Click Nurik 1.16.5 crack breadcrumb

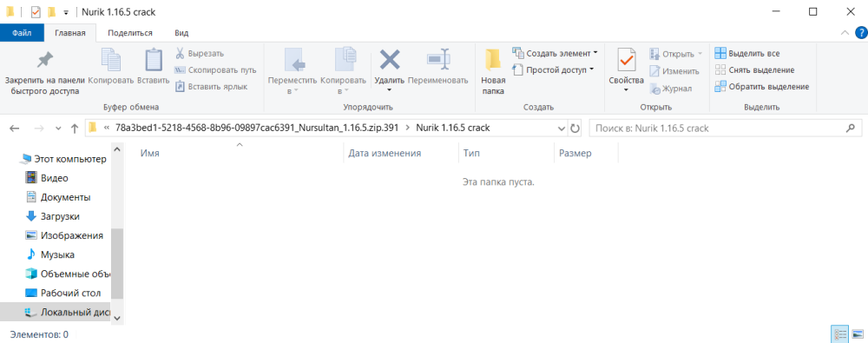coord(452,128)
